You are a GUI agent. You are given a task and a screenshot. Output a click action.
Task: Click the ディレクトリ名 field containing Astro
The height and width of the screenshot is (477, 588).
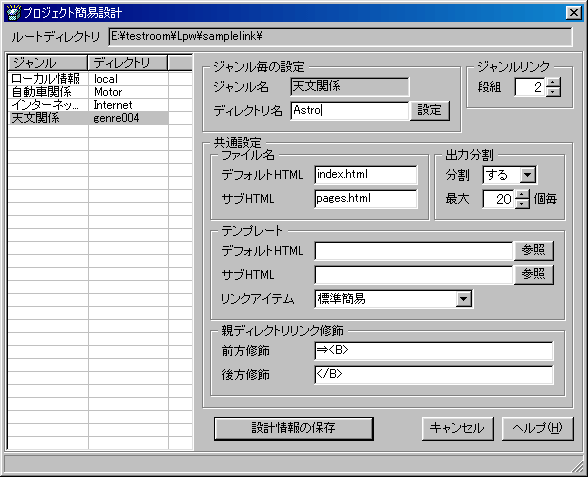(x=350, y=111)
